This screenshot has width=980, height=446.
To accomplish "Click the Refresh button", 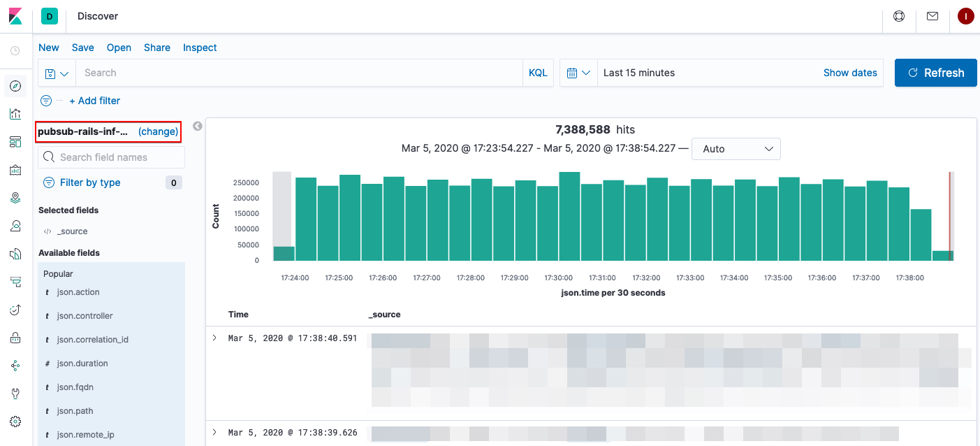I will (x=935, y=72).
